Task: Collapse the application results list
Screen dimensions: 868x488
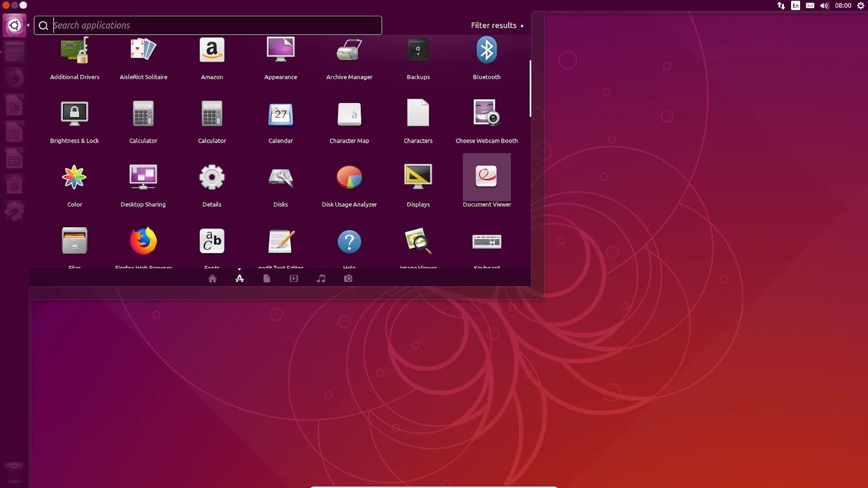Action: coord(239,269)
